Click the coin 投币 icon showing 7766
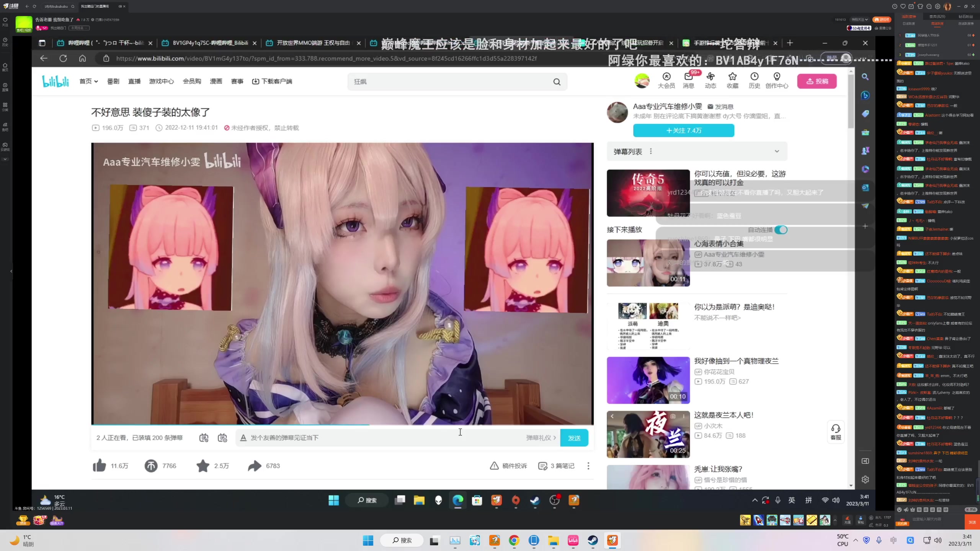 click(151, 466)
